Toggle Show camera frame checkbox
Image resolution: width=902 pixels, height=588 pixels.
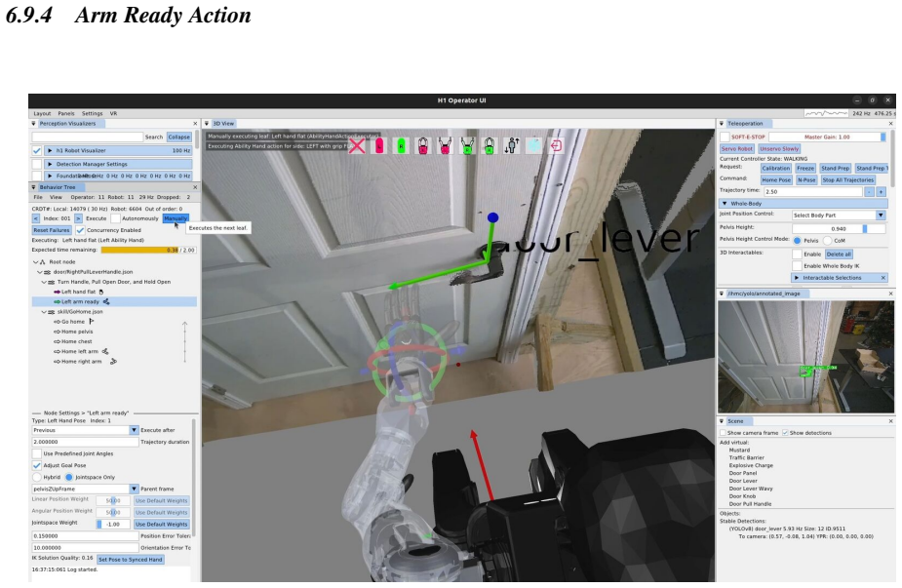coord(724,433)
